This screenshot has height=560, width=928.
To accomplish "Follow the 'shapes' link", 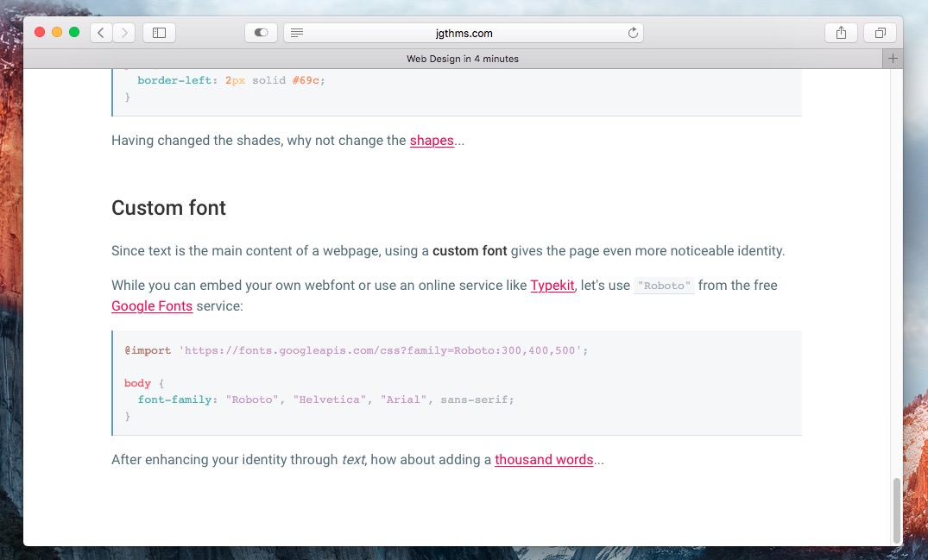I will tap(432, 141).
